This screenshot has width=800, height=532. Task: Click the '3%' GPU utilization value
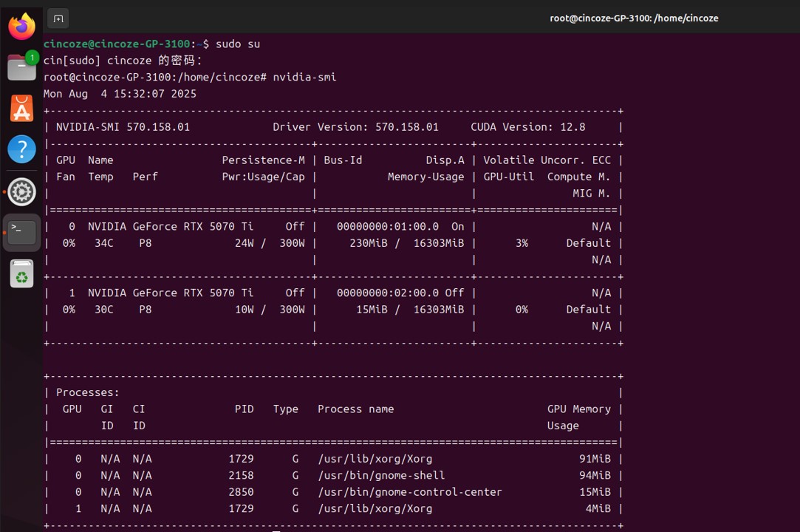(522, 243)
